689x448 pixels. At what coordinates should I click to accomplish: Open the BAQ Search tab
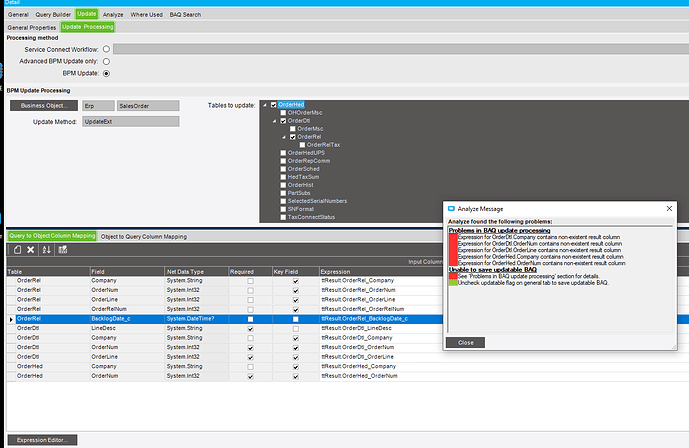tap(185, 14)
